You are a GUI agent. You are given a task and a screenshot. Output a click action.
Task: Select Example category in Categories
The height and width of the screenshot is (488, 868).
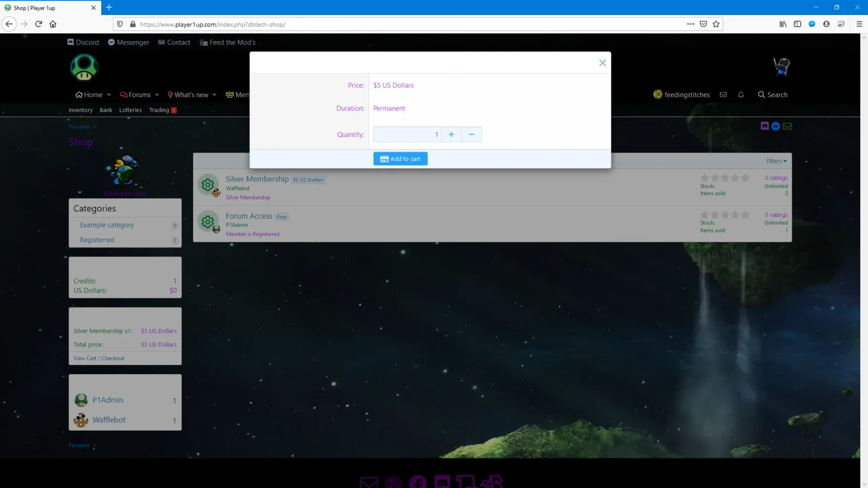[x=107, y=225]
